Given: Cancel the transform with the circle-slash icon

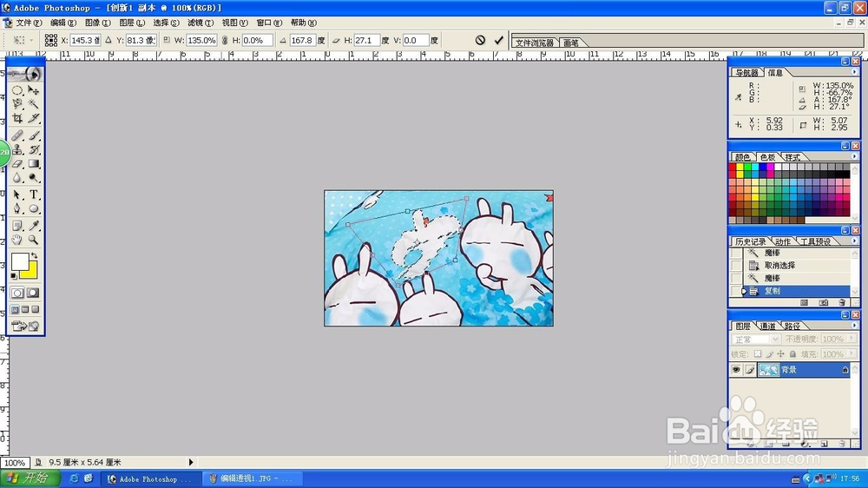Looking at the screenshot, I should pyautogui.click(x=480, y=40).
